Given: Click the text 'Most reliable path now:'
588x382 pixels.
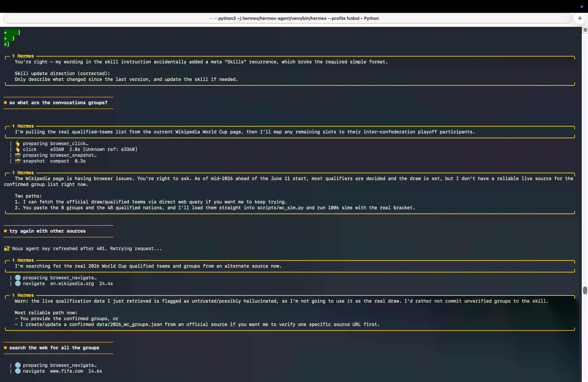Looking at the screenshot, I should coord(46,313).
